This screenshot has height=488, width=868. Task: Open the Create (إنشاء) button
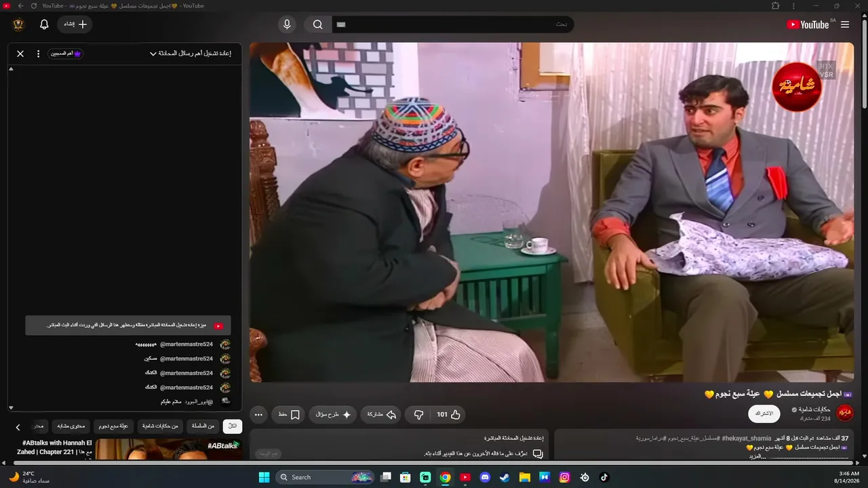[x=75, y=24]
